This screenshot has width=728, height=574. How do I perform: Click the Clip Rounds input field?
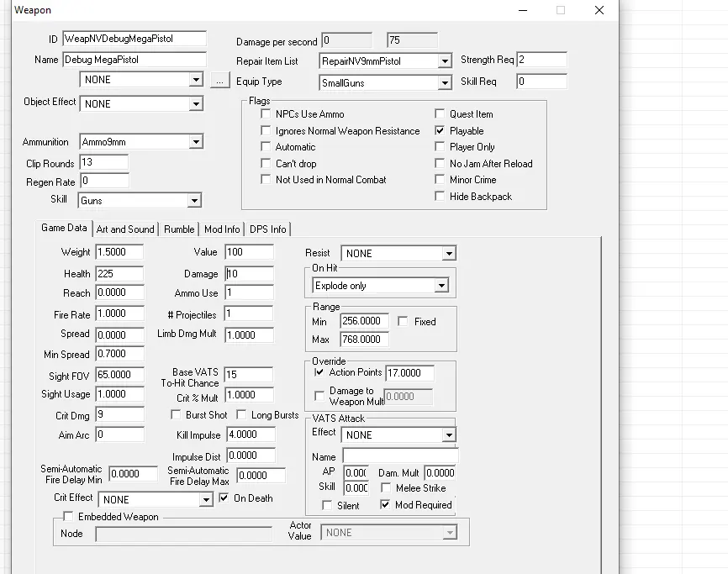(x=103, y=162)
